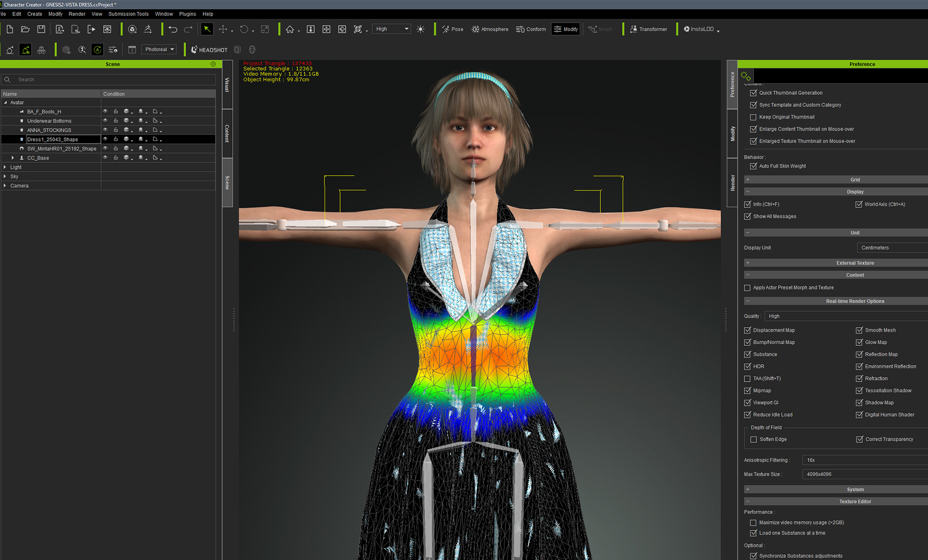Click the Atmosphere button
Screen dimensions: 928x560
tap(490, 30)
